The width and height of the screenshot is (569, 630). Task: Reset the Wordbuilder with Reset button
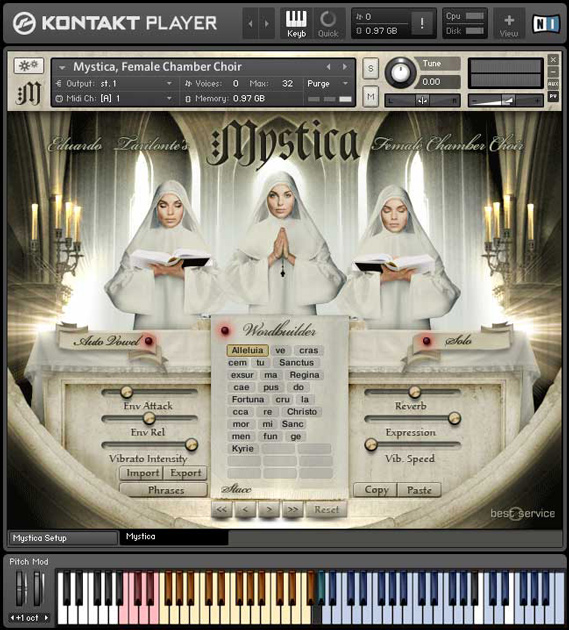(327, 509)
